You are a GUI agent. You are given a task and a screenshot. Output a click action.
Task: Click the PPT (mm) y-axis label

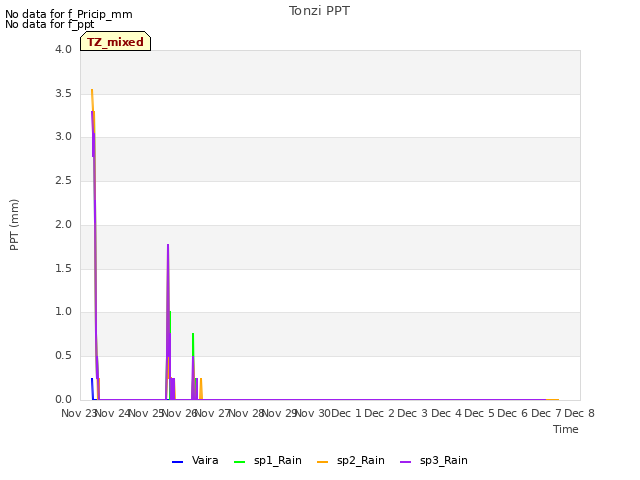(x=14, y=225)
